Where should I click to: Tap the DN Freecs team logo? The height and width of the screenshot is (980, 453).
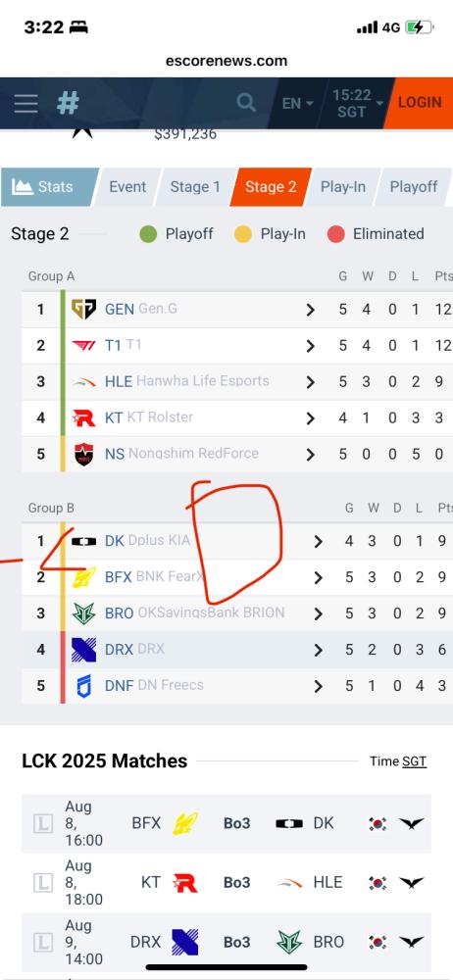point(84,686)
